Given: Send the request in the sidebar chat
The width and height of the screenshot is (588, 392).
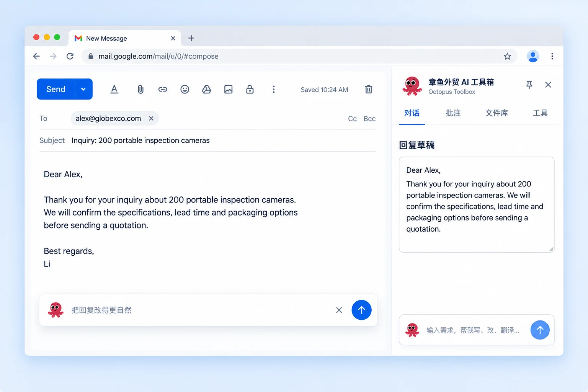Looking at the screenshot, I should pos(540,330).
